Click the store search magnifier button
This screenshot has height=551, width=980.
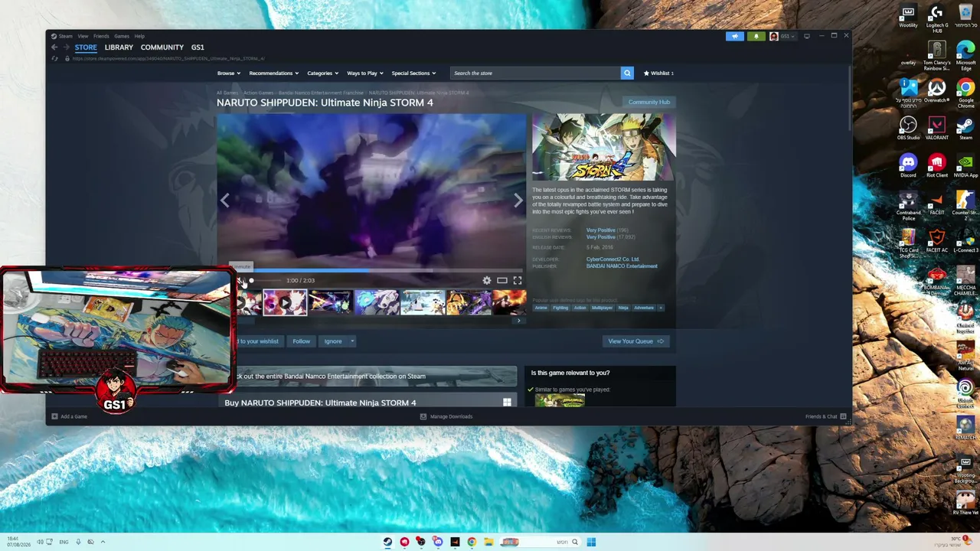(627, 73)
